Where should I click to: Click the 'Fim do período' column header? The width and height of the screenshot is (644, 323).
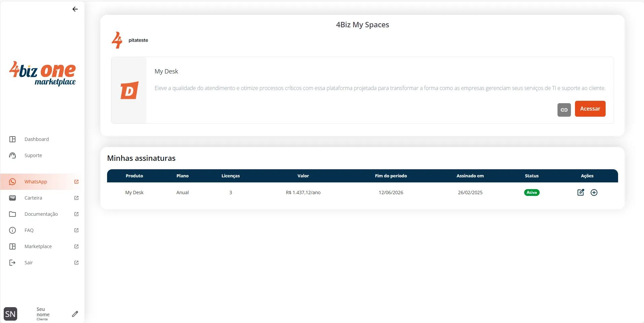coord(391,176)
